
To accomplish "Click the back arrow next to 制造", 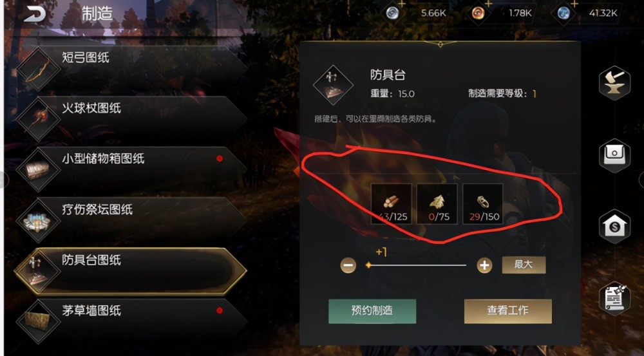I will click(x=34, y=14).
